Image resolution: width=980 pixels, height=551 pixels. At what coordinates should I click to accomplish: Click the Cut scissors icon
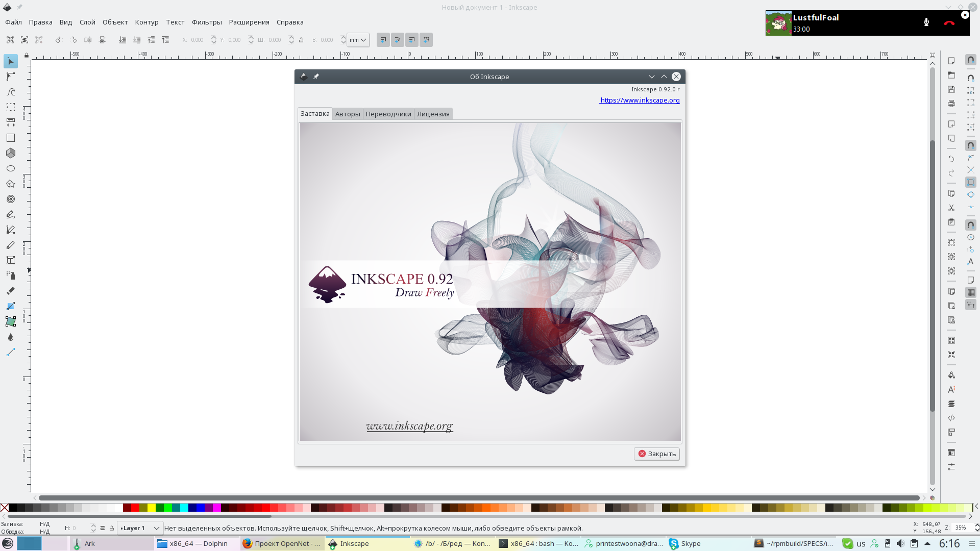[951, 208]
